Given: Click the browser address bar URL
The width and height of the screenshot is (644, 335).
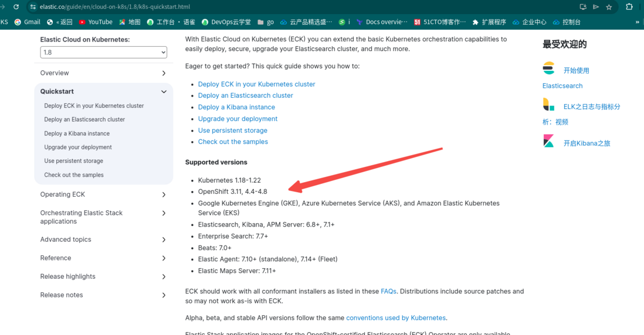Looking at the screenshot, I should click(114, 7).
